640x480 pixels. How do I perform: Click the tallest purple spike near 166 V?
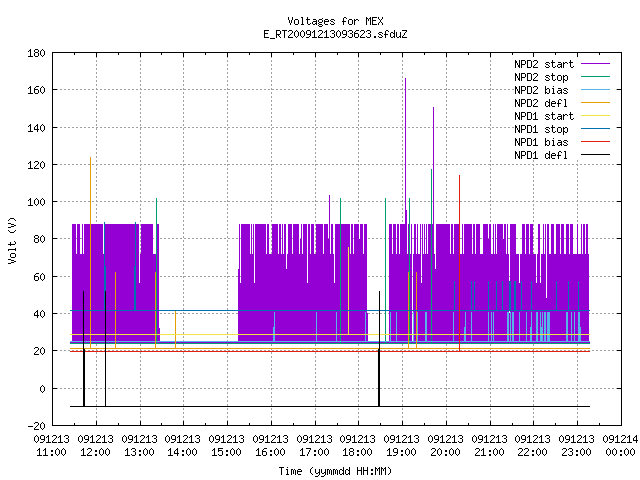click(405, 151)
